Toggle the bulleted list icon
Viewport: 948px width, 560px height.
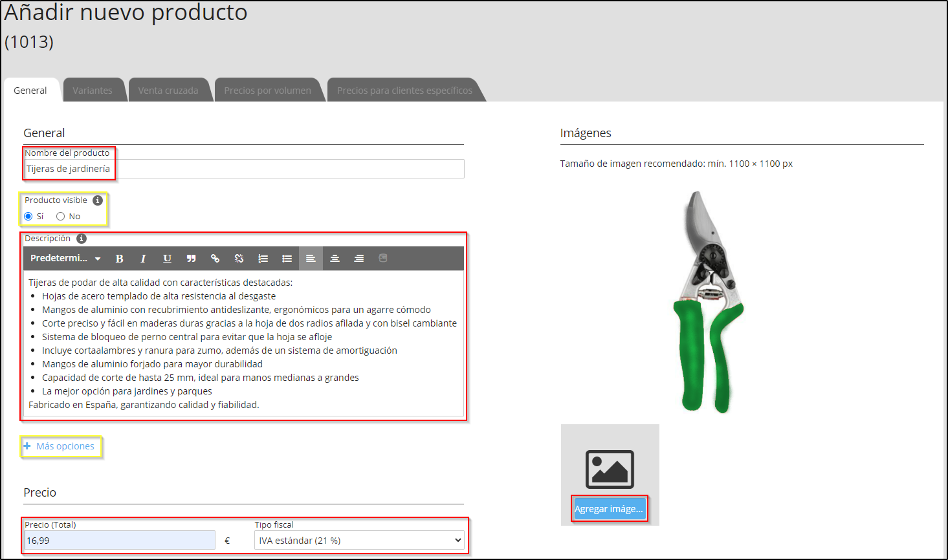pos(287,259)
